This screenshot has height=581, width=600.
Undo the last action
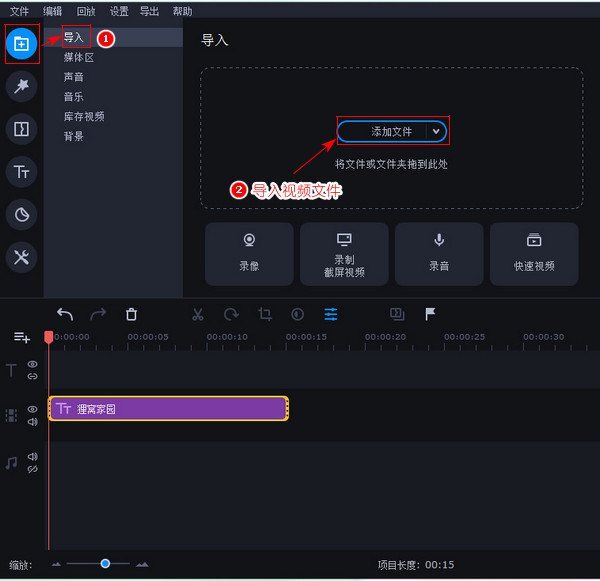[x=65, y=315]
